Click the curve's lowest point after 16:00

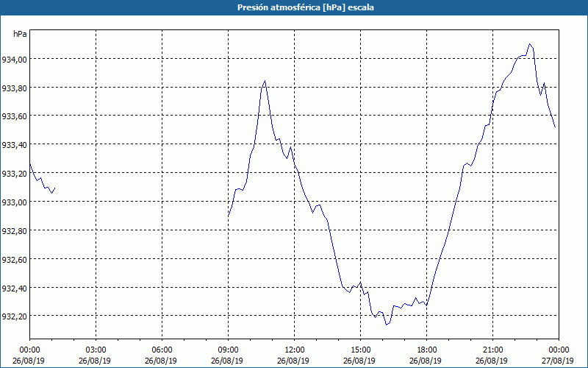(387, 325)
